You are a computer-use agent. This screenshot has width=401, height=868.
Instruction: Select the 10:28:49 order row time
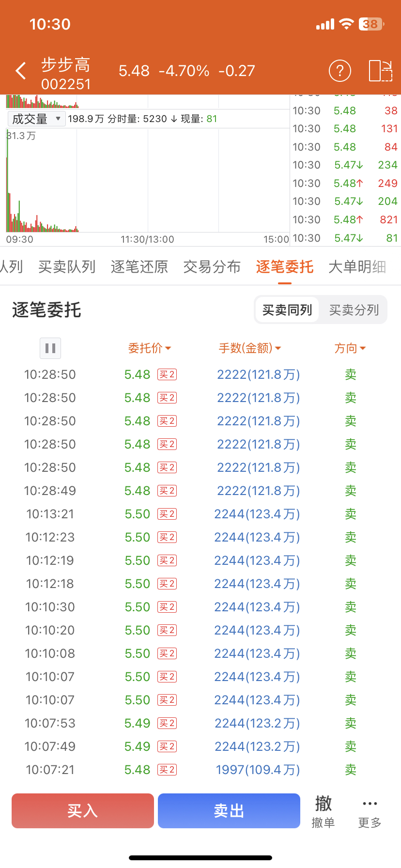50,491
